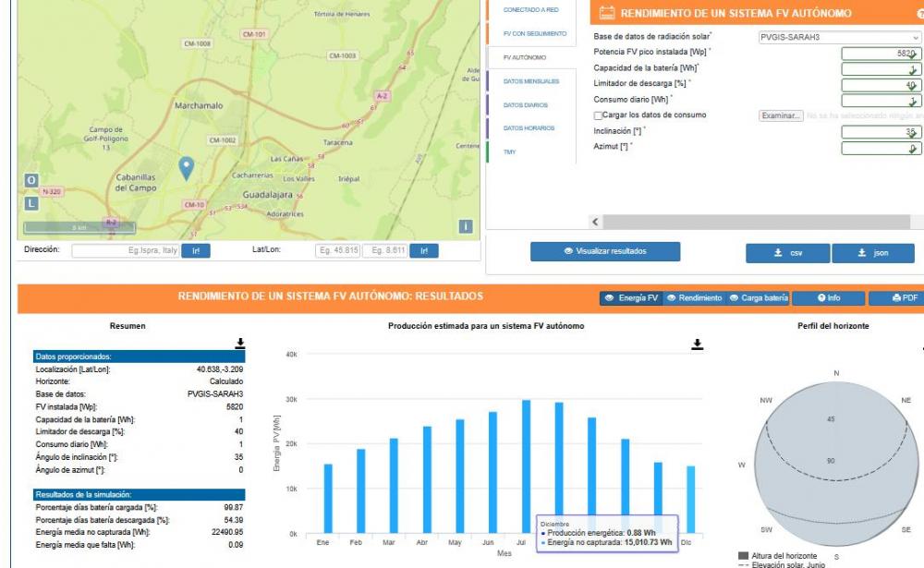Click Ir! next to the Lat/Lon fields

pos(424,251)
